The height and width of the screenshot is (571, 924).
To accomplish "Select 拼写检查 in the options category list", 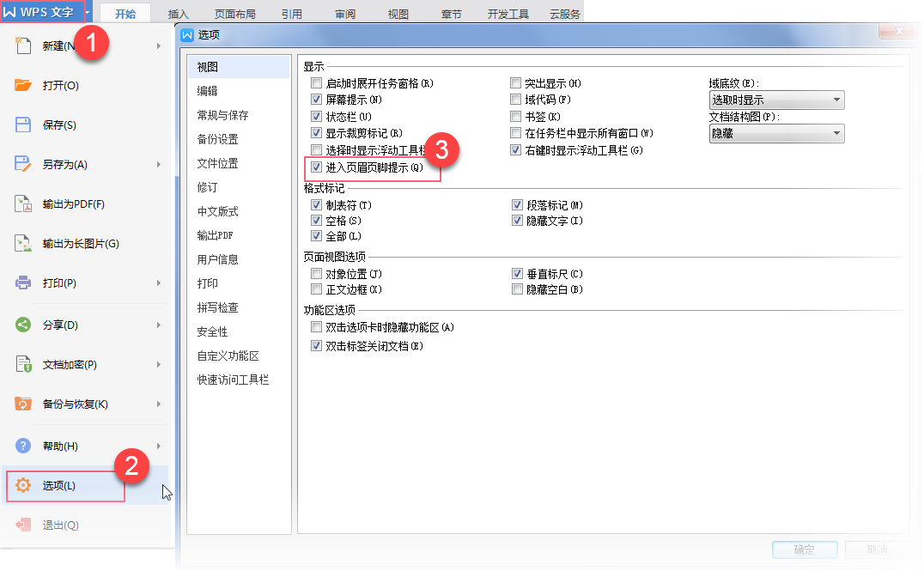I will [x=217, y=307].
